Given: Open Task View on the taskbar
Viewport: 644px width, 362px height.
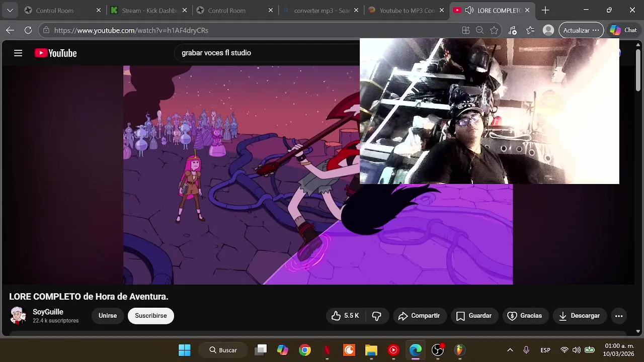Looking at the screenshot, I should 261,350.
